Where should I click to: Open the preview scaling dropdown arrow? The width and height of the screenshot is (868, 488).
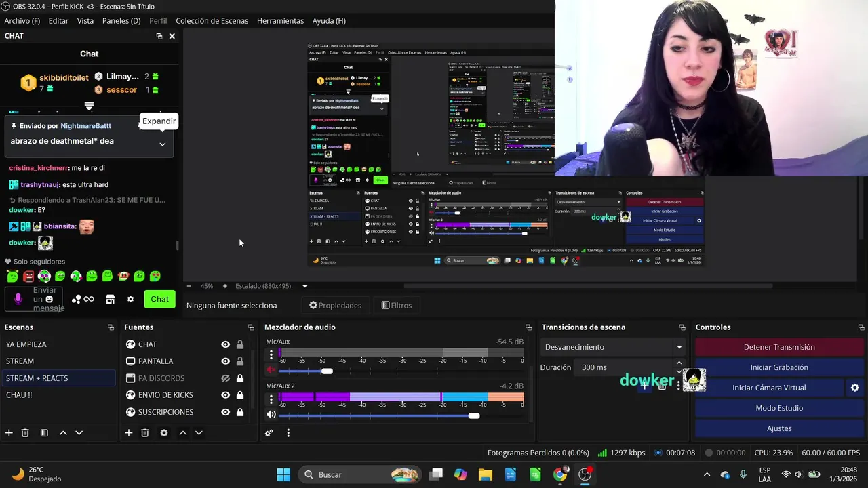tap(304, 286)
